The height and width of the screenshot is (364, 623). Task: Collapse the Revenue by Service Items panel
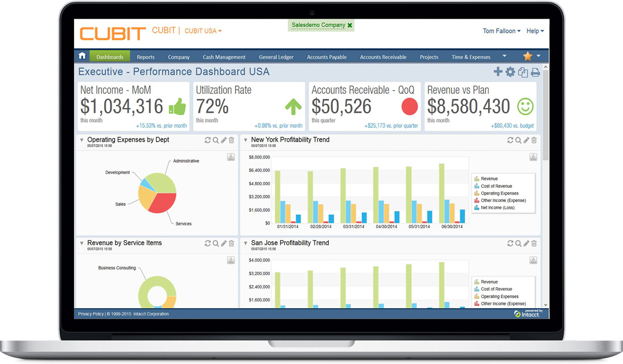81,243
